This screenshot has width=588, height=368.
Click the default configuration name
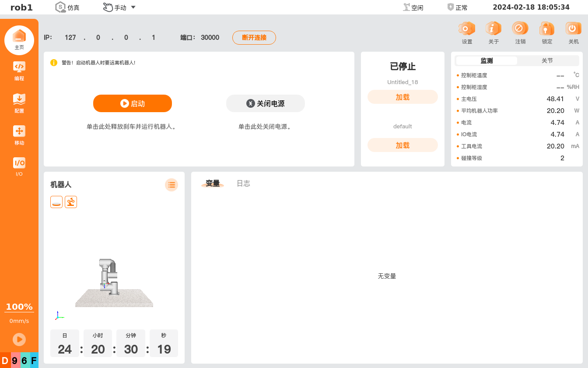(x=402, y=126)
